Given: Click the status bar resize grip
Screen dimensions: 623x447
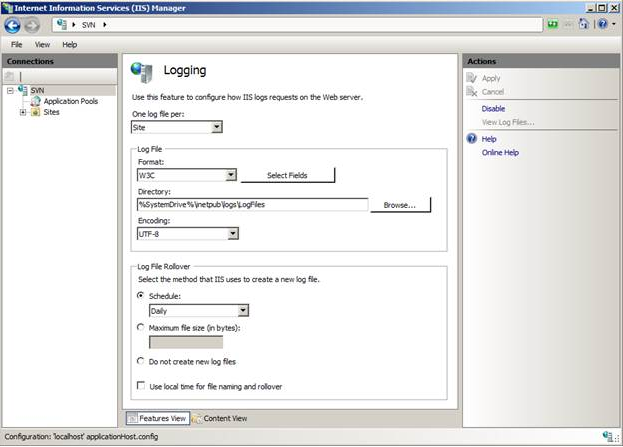Looking at the screenshot, I should coord(617,438).
